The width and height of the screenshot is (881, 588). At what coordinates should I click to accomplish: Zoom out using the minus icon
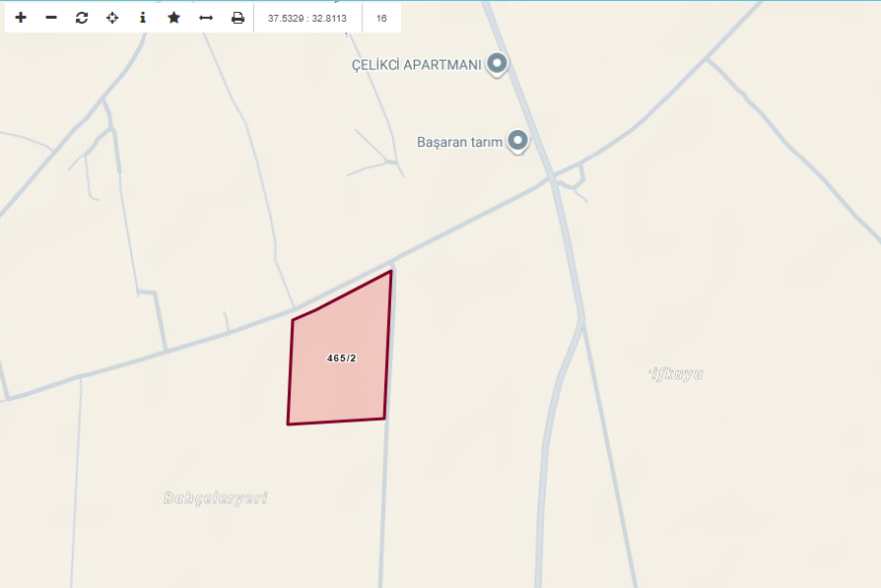click(x=51, y=18)
